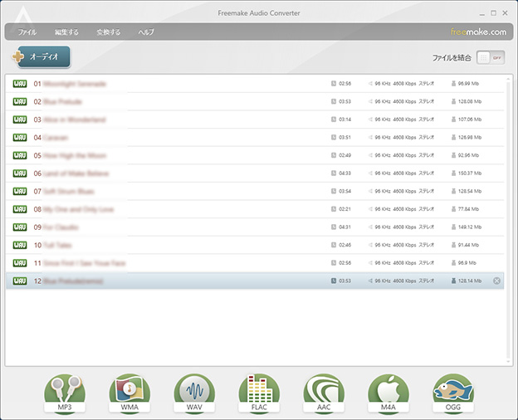Convert to MP3 format
518x420 pixels.
(x=65, y=393)
